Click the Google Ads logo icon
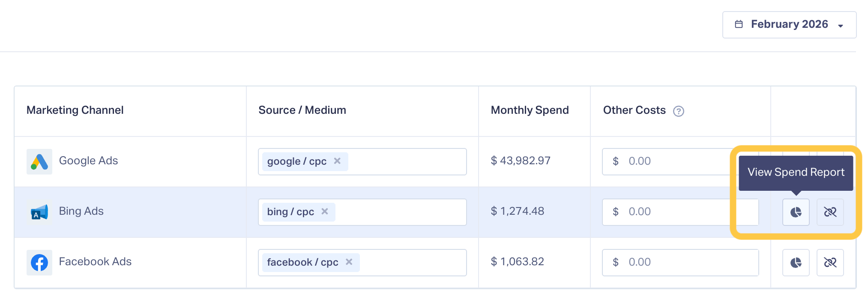The width and height of the screenshot is (868, 302). tap(39, 162)
